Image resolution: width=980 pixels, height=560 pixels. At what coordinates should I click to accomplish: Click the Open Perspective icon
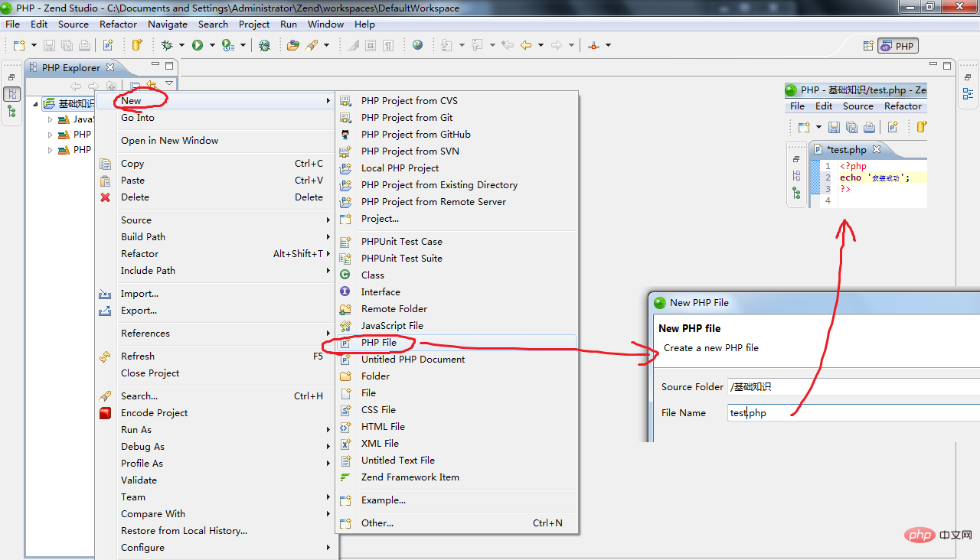[868, 46]
